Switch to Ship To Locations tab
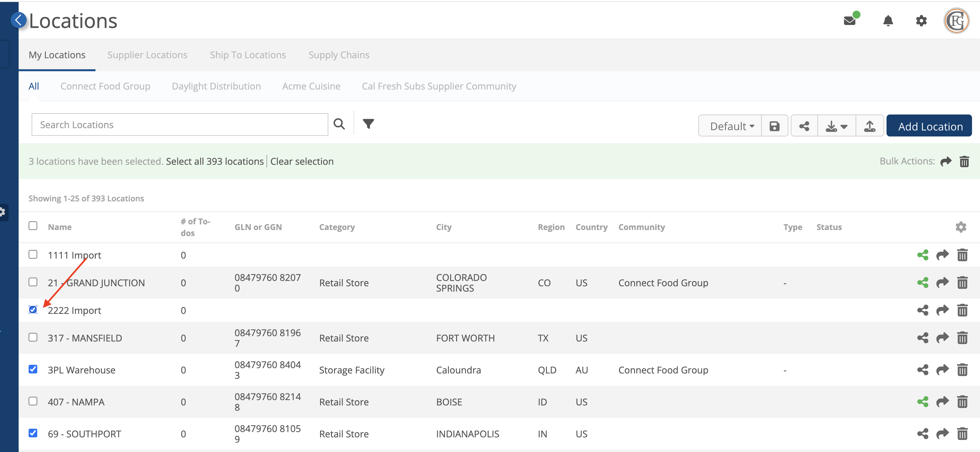 pos(248,55)
